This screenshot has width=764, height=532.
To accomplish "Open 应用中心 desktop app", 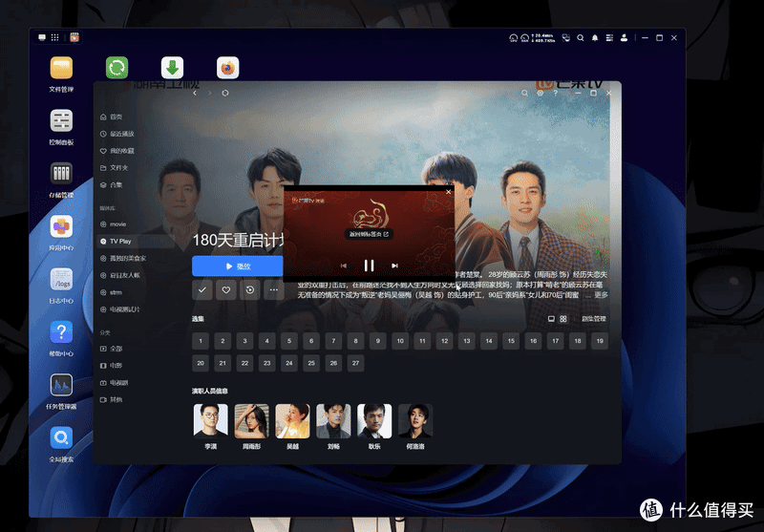I will [61, 226].
